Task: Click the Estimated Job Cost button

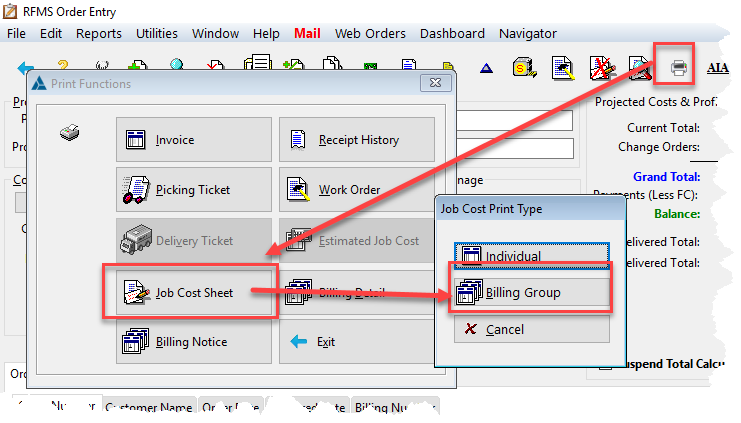Action: (x=357, y=240)
